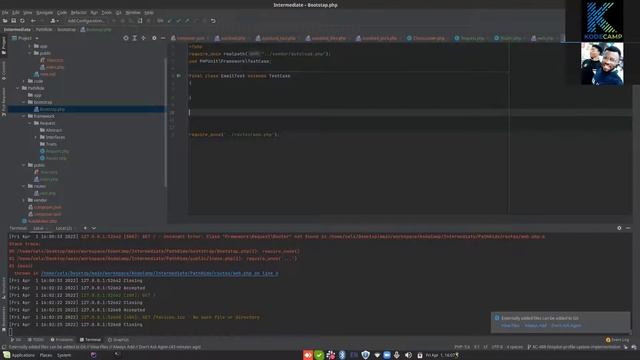Viewport: 640px width, 360px height.
Task: Open the Window menu
Action: coord(133,13)
